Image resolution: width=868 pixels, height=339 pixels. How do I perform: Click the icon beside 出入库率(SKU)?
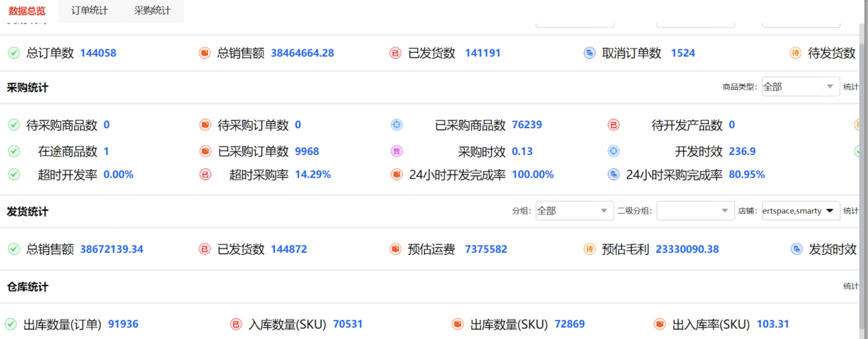click(660, 324)
